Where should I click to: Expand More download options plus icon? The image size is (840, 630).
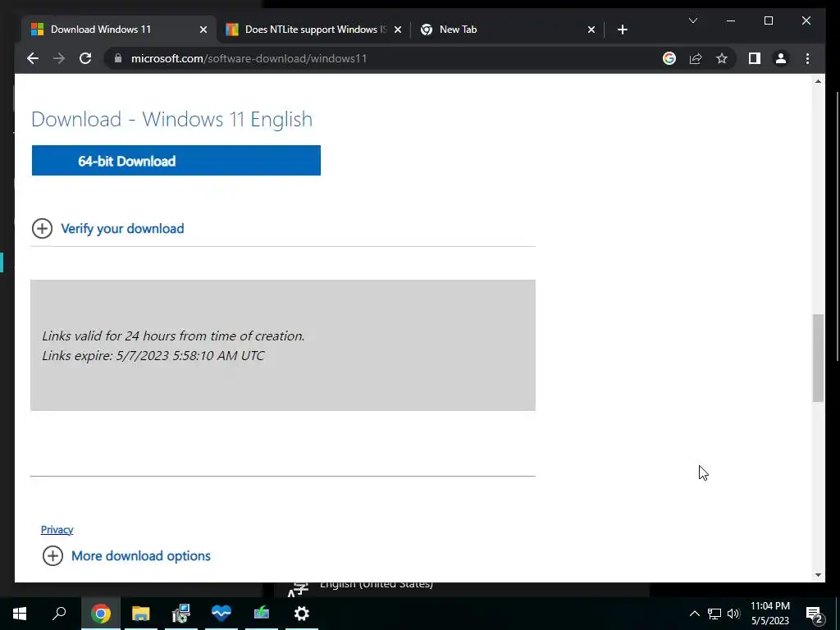[x=52, y=555]
